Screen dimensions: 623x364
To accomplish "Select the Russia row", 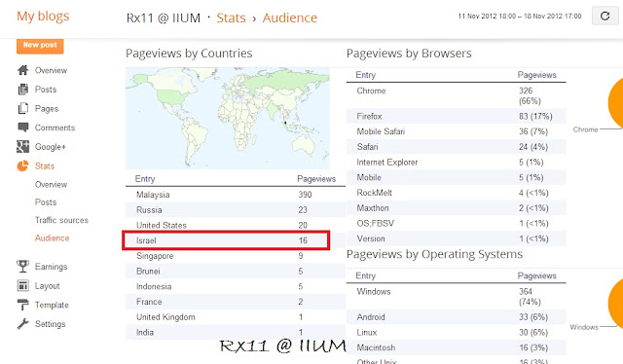I will (x=236, y=210).
